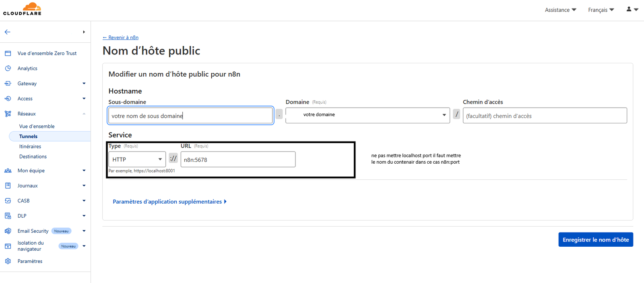Click the Analytics pie chart icon
This screenshot has height=283, width=644.
click(x=8, y=69)
